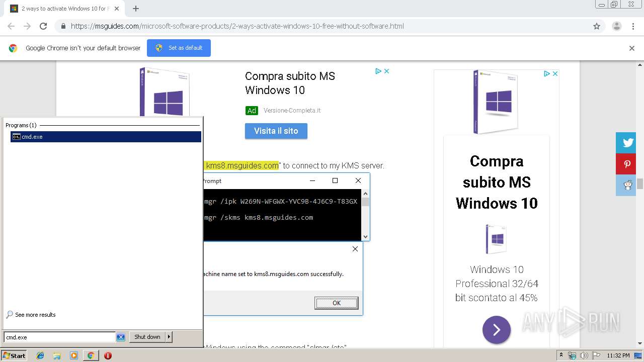Screen dimensions: 644x362
Task: Open Windows Explorer from taskbar
Action: [57, 355]
